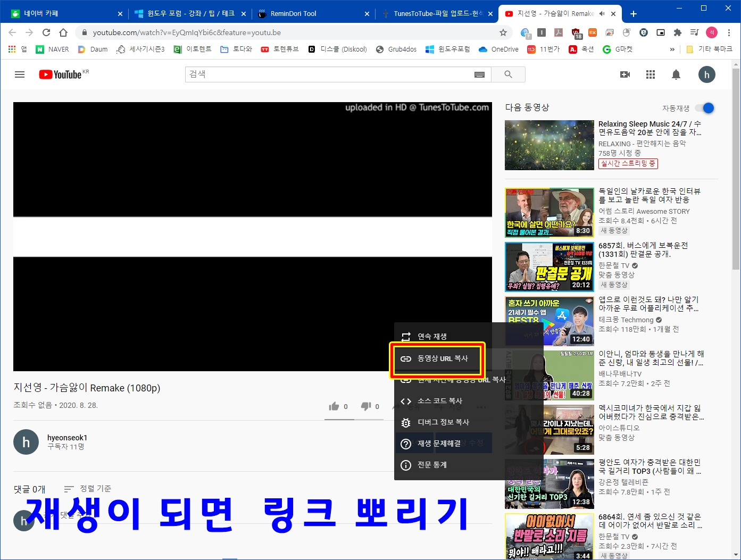Go to the Chrome home page
Viewport: 741px width, 560px height.
click(x=63, y=32)
